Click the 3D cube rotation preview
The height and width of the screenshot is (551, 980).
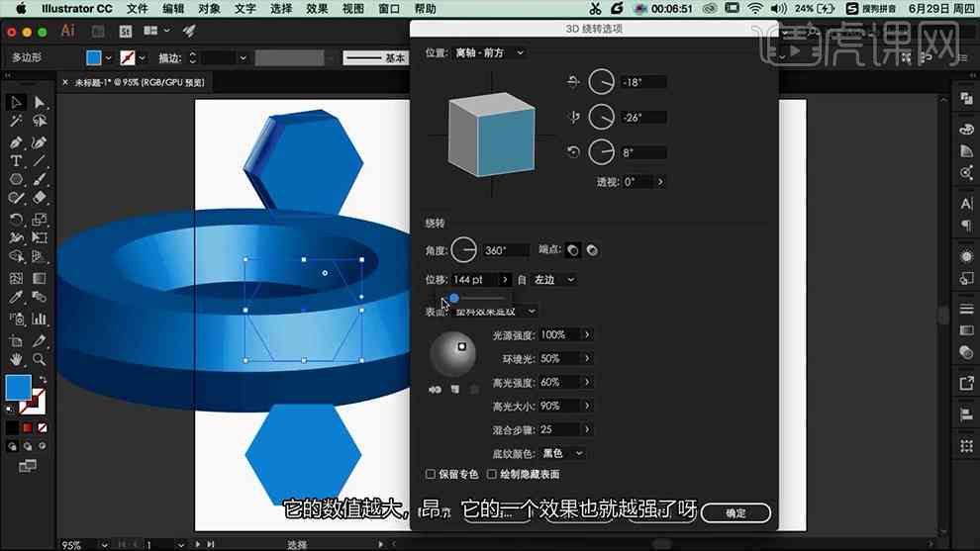click(492, 135)
